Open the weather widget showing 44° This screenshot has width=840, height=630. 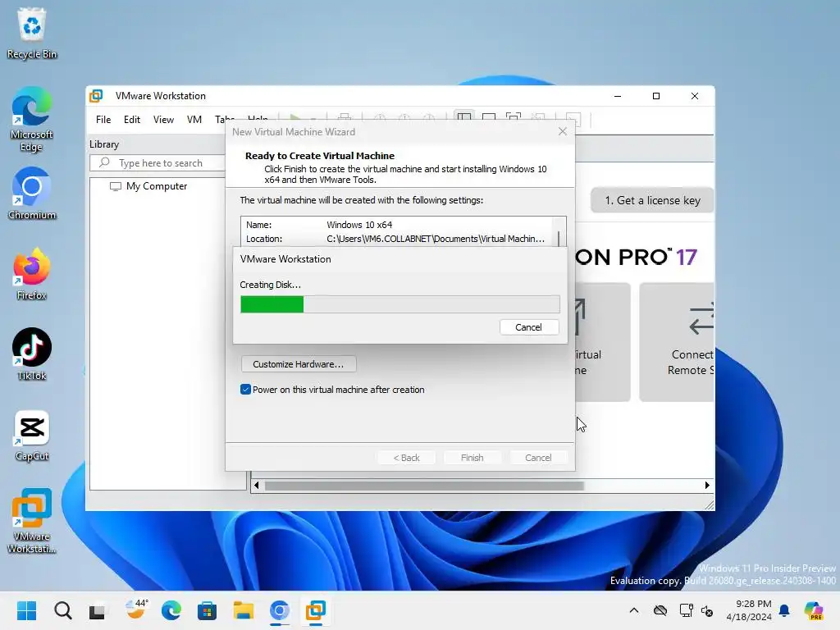click(x=135, y=609)
